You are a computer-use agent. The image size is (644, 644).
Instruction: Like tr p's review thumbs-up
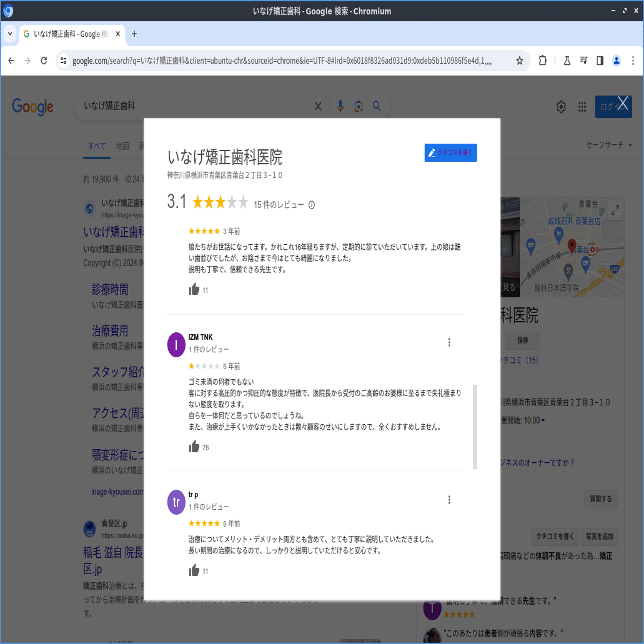[x=194, y=570]
